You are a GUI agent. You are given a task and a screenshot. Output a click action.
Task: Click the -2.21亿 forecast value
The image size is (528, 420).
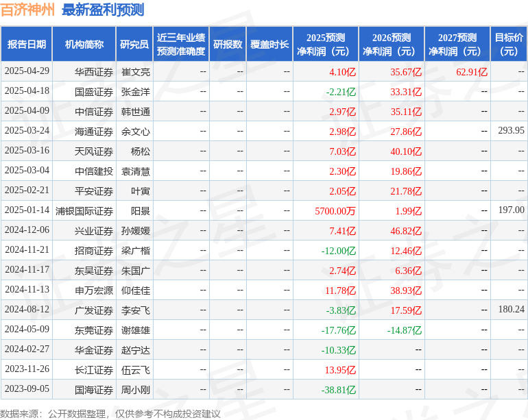341,92
